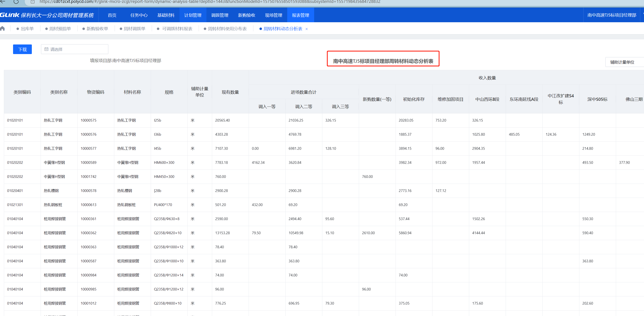The width and height of the screenshot is (644, 316).
Task: Open the 调拨管理 menu
Action: tap(220, 15)
